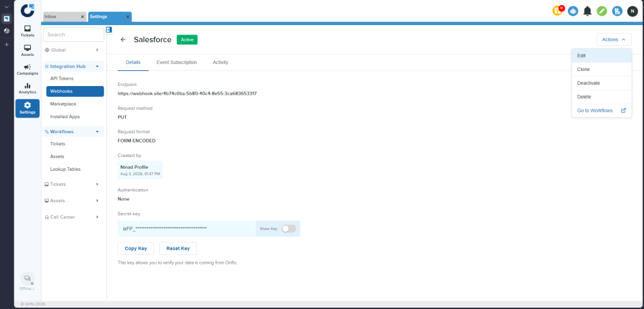
Task: Expand the Assets settings section
Action: (x=74, y=201)
